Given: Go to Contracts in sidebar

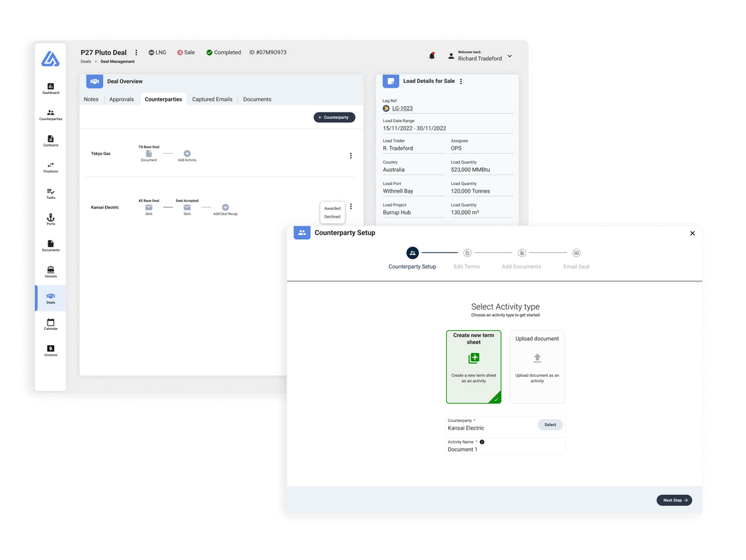Looking at the screenshot, I should click(x=50, y=141).
